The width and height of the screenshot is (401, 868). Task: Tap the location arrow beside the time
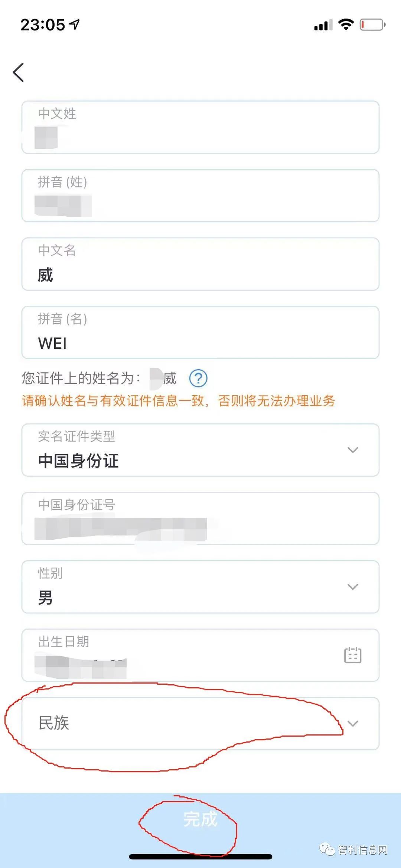[x=75, y=25]
